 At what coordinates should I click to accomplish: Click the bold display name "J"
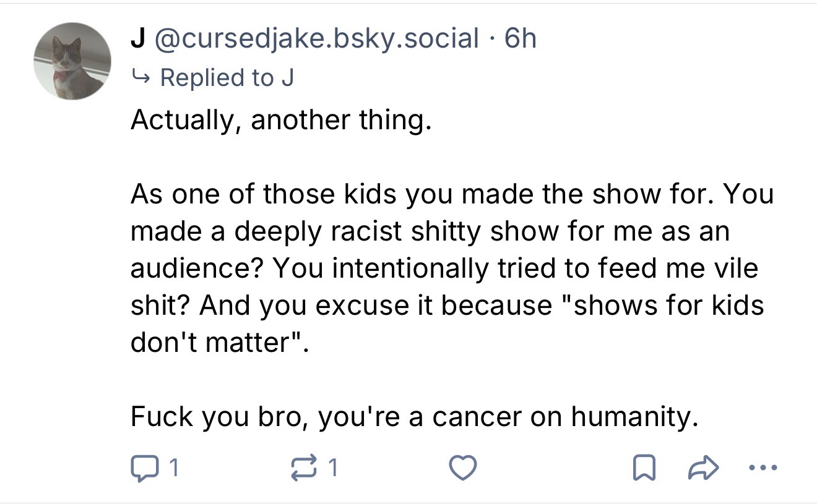pos(136,39)
